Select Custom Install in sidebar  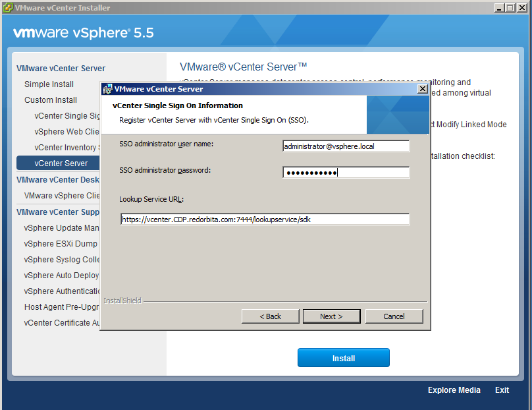[51, 100]
